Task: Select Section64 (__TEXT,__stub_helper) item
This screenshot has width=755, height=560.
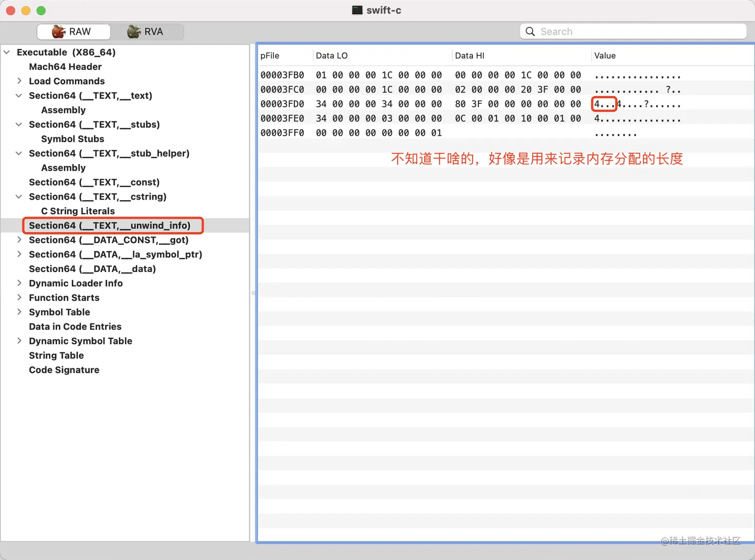Action: pyautogui.click(x=109, y=153)
